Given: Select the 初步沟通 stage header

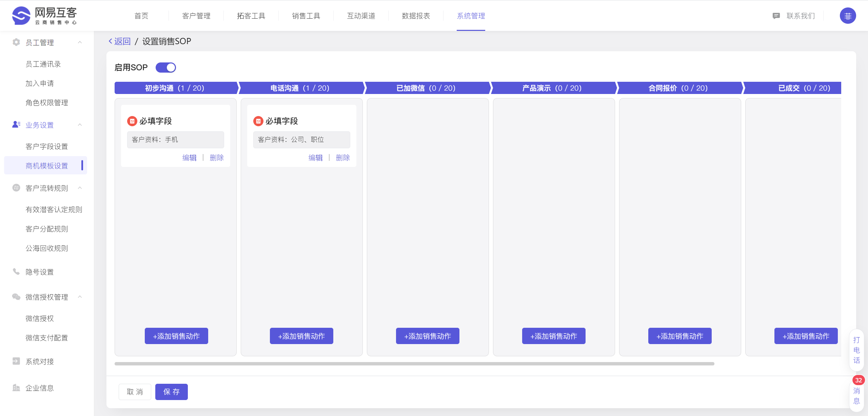Looking at the screenshot, I should tap(176, 88).
